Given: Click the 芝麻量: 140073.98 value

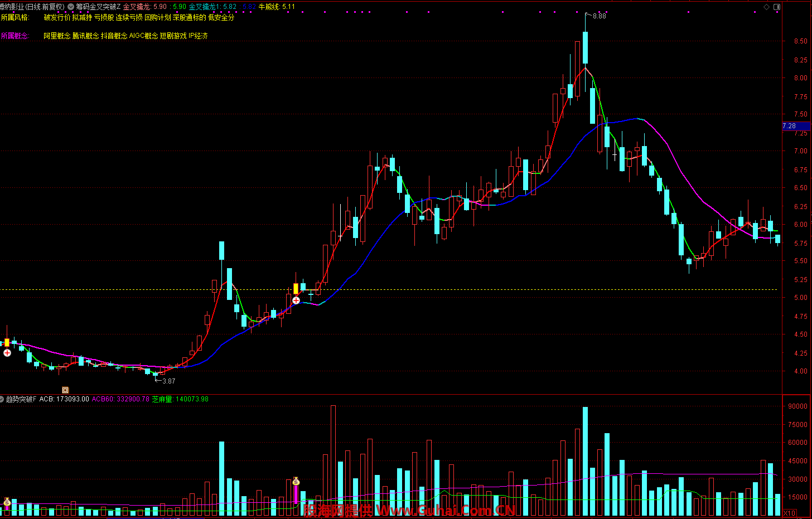Looking at the screenshot, I should [180, 399].
